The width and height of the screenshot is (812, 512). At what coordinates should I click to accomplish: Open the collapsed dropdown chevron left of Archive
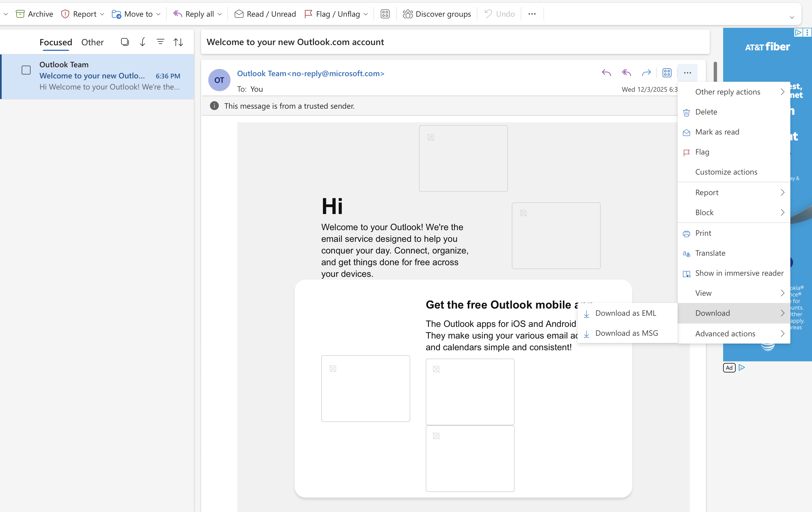6,14
